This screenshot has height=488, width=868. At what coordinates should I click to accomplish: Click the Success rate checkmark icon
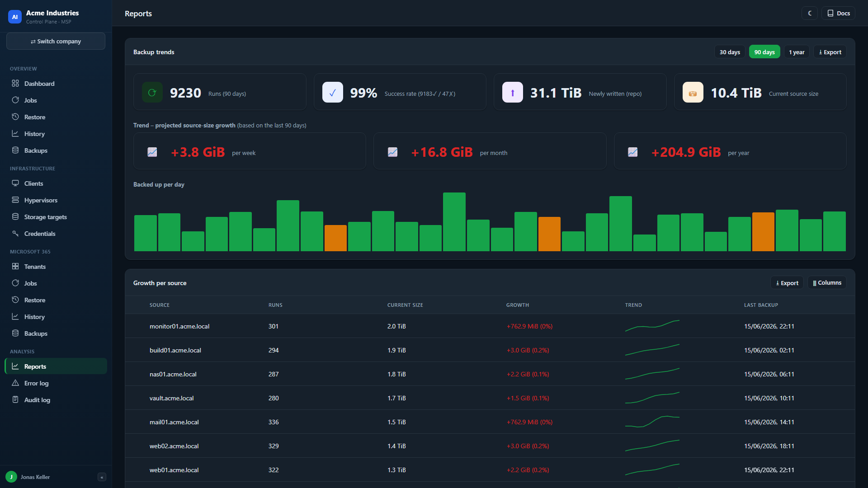[333, 92]
